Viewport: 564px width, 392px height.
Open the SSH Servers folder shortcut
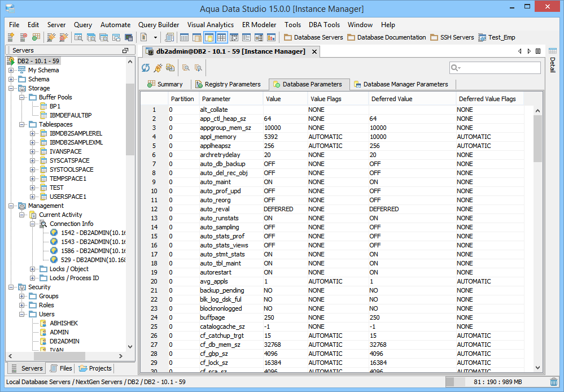coord(452,38)
